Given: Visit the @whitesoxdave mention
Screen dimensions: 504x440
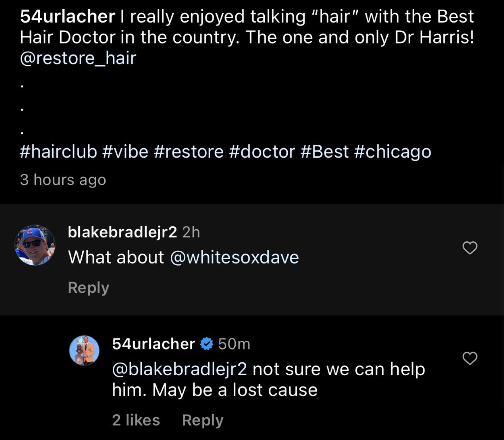Looking at the screenshot, I should 234,257.
